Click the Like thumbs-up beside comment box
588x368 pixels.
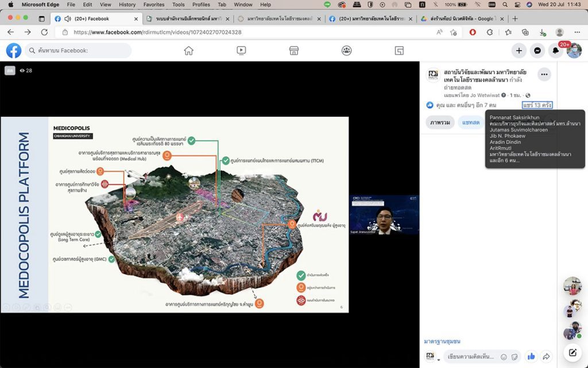click(x=531, y=356)
